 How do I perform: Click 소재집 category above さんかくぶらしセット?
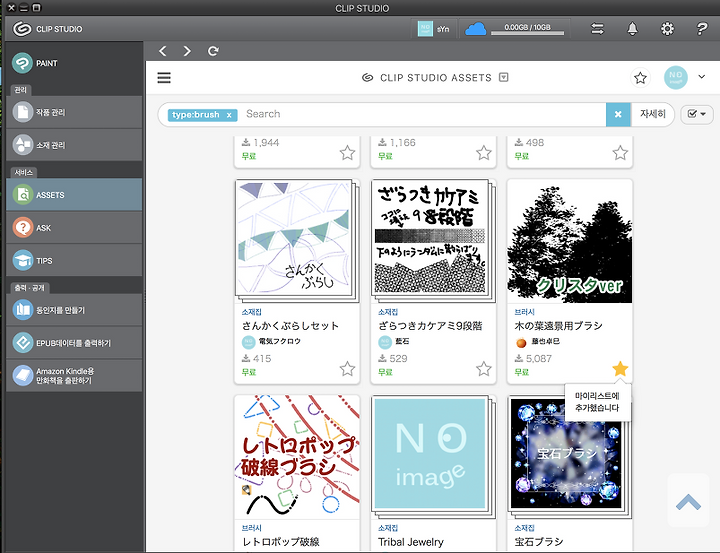click(252, 312)
